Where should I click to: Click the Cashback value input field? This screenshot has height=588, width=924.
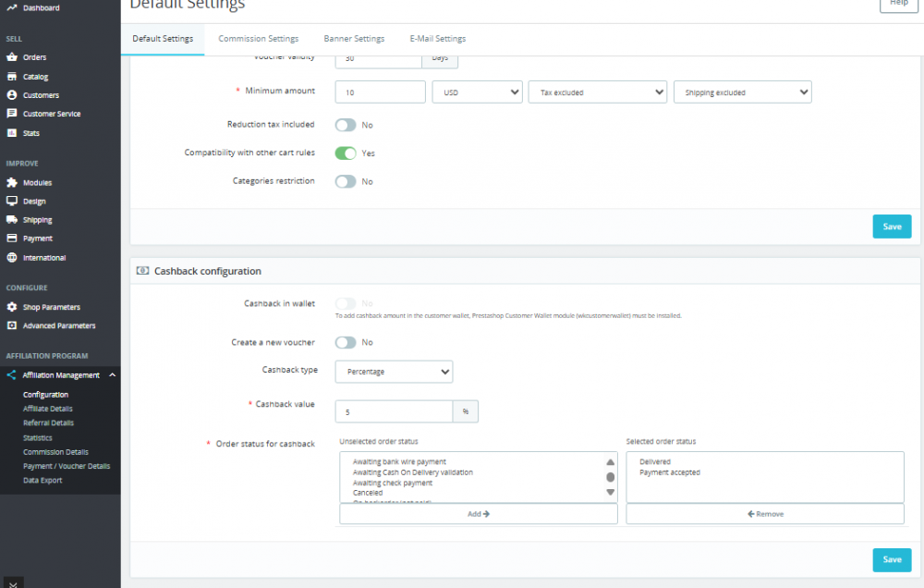[x=394, y=411]
